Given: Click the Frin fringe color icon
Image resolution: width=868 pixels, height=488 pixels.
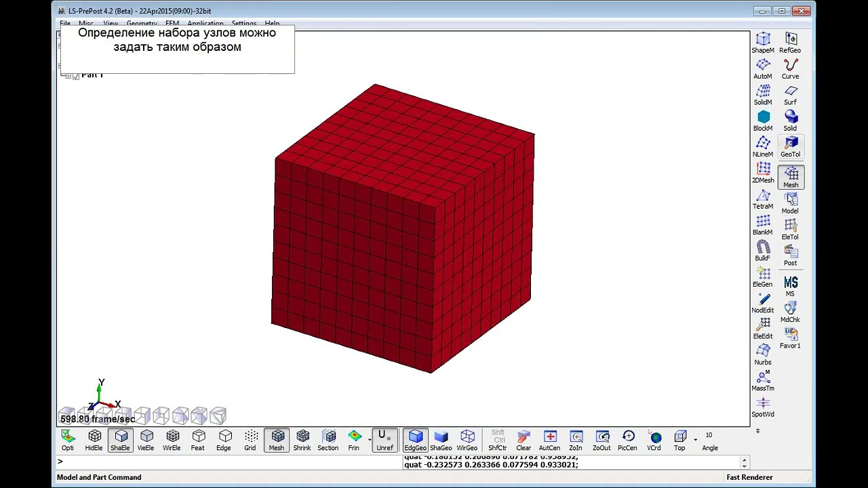Looking at the screenshot, I should click(x=354, y=441).
